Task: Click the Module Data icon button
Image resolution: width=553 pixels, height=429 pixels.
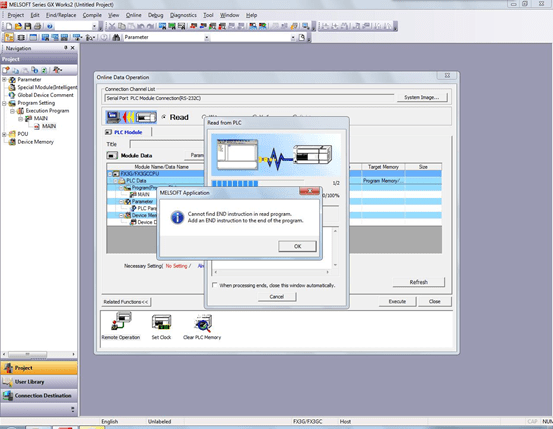Action: tap(112, 156)
